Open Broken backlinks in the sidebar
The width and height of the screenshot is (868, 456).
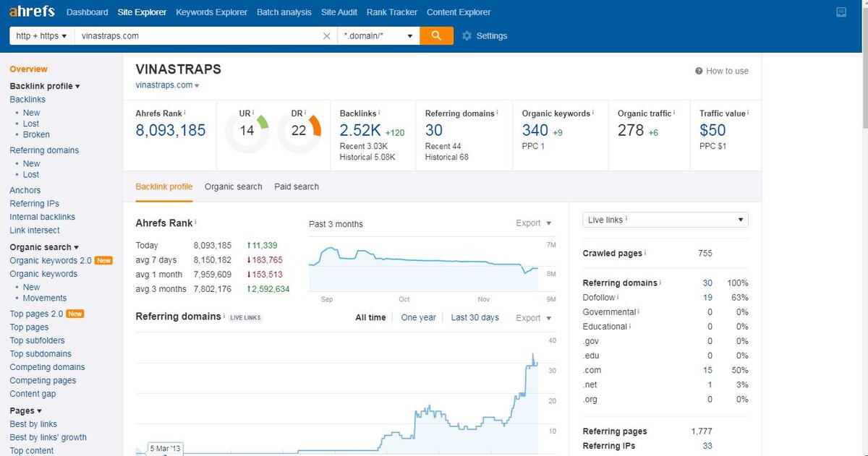(x=36, y=134)
